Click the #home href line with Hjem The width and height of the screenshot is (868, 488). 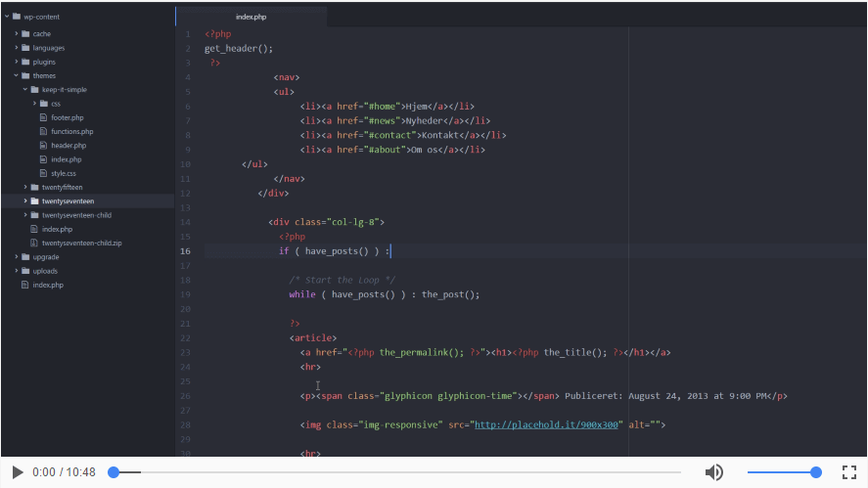coord(387,107)
